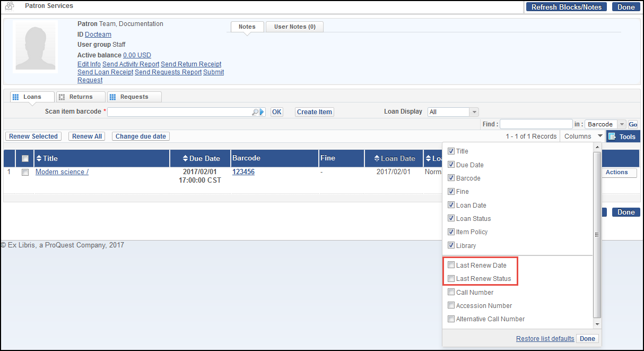Screen dimensions: 644x351
Task: Click the Create Item button
Action: click(x=315, y=112)
